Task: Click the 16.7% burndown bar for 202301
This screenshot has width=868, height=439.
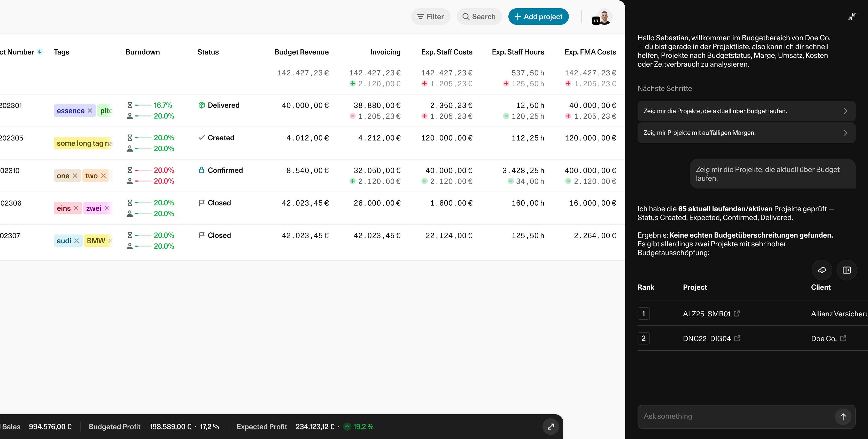Action: coord(143,105)
